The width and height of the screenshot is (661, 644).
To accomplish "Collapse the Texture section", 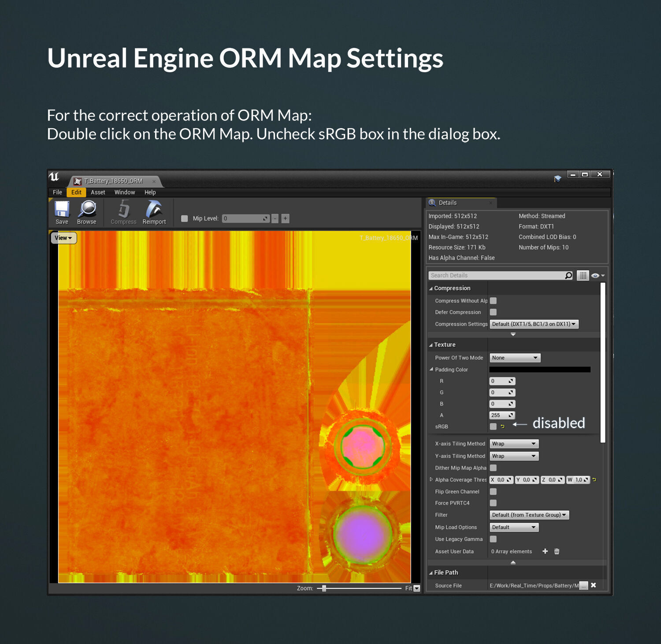I will click(431, 345).
